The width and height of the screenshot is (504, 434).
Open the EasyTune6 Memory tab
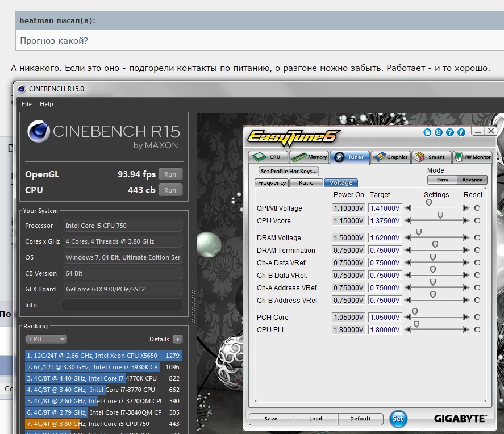tap(310, 157)
